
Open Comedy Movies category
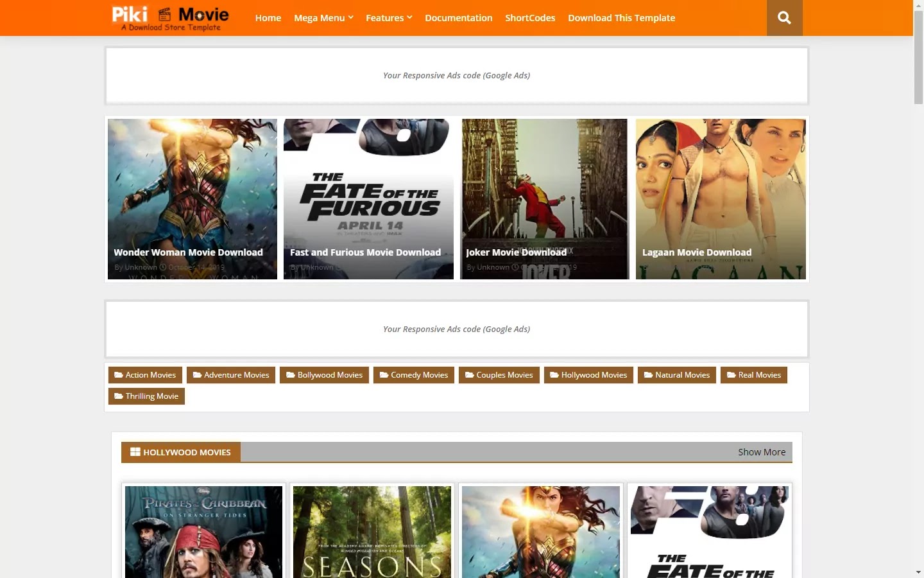click(414, 375)
